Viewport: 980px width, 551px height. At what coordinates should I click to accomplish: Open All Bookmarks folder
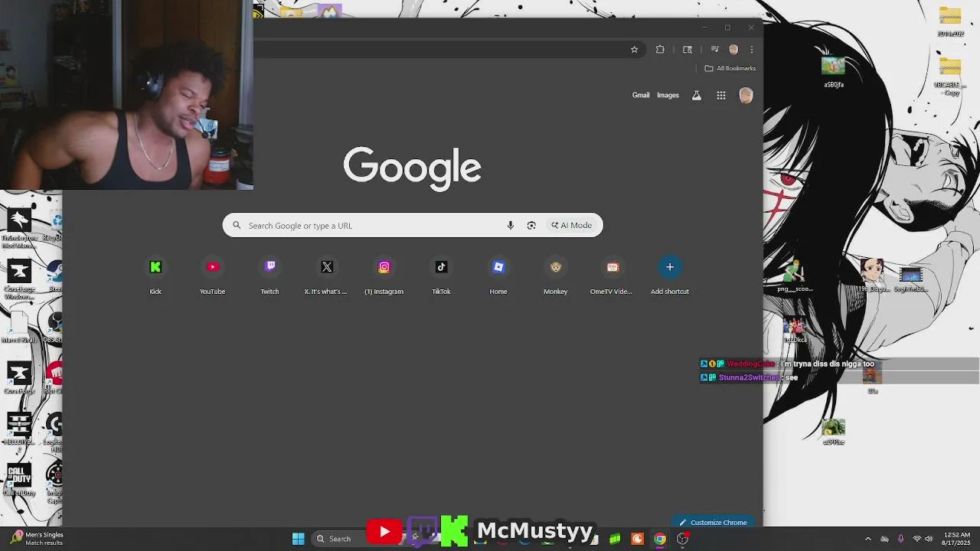(730, 68)
